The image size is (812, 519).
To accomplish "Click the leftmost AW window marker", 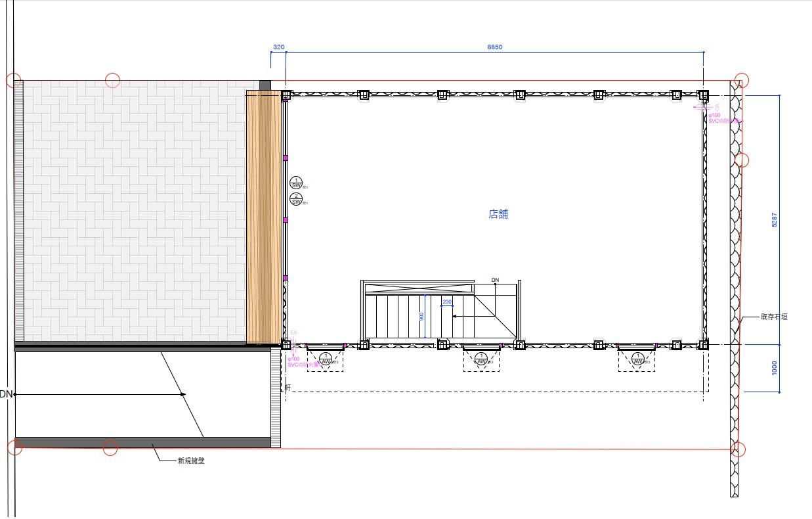I will click(x=325, y=359).
